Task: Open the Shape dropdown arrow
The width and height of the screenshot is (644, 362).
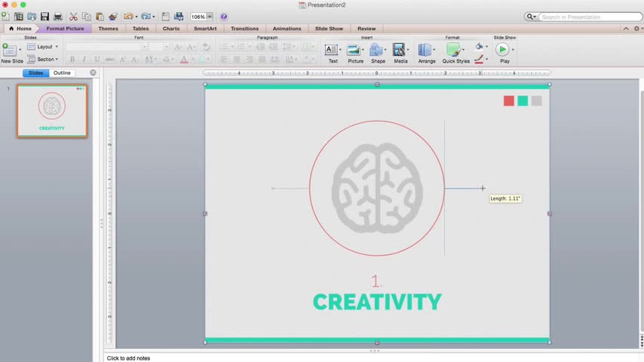Action: click(385, 50)
